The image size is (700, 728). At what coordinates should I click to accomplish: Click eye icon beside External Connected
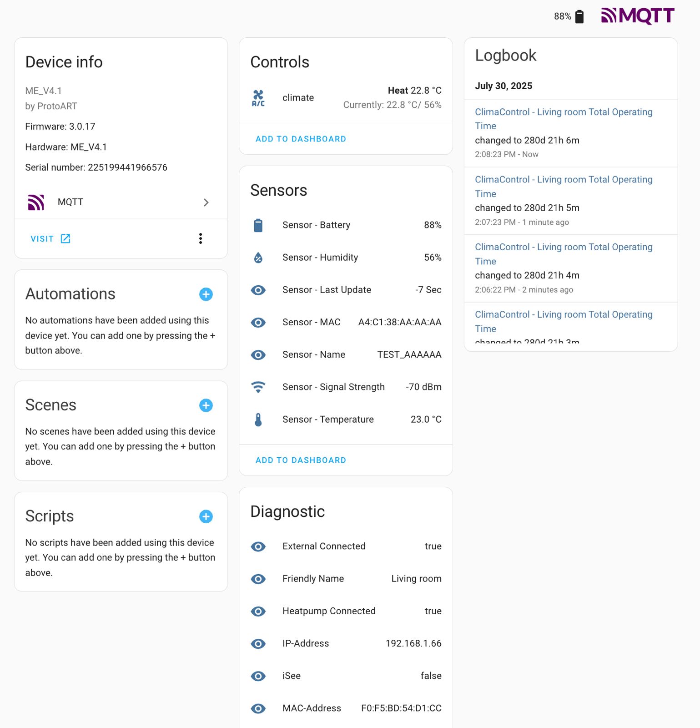[258, 546]
